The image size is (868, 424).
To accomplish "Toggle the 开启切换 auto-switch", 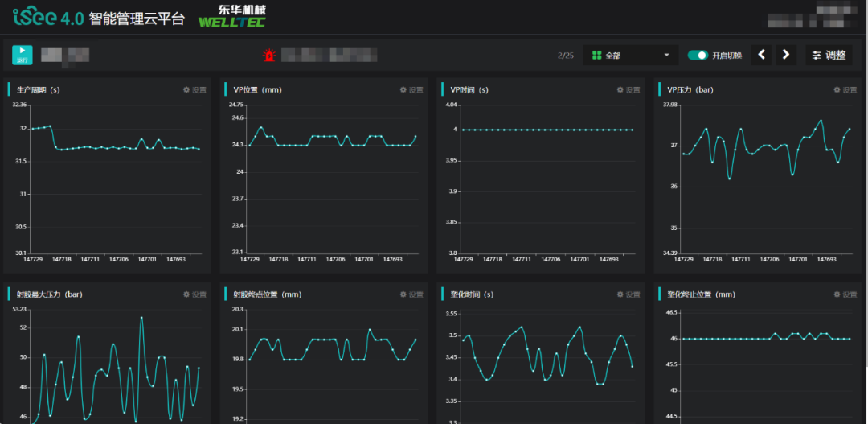I will click(x=698, y=56).
